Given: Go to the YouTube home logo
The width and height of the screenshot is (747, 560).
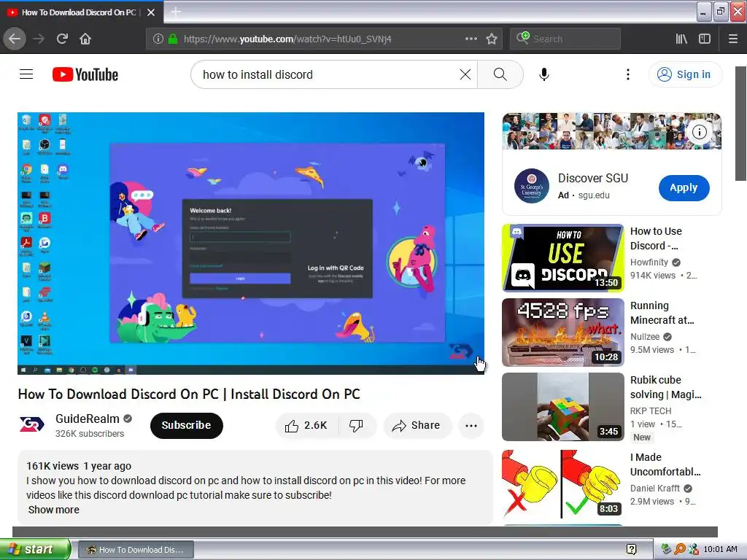Looking at the screenshot, I should [85, 74].
